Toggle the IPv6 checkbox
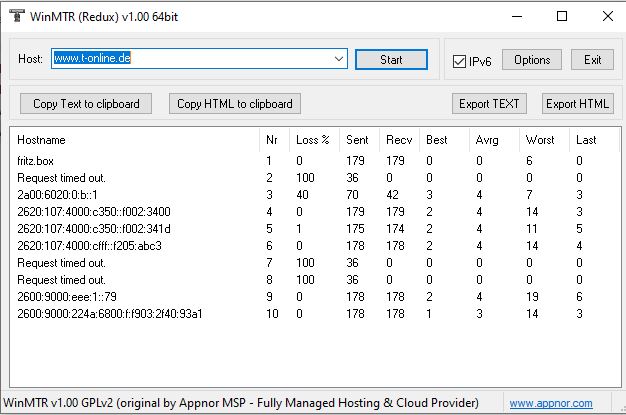Screen dimensions: 626x415 click(459, 62)
